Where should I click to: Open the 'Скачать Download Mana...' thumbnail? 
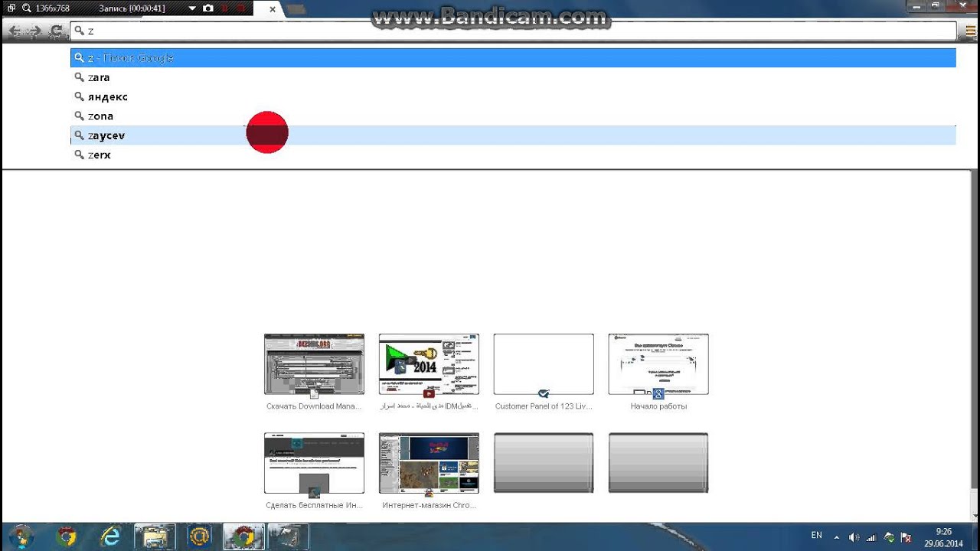[x=314, y=364]
